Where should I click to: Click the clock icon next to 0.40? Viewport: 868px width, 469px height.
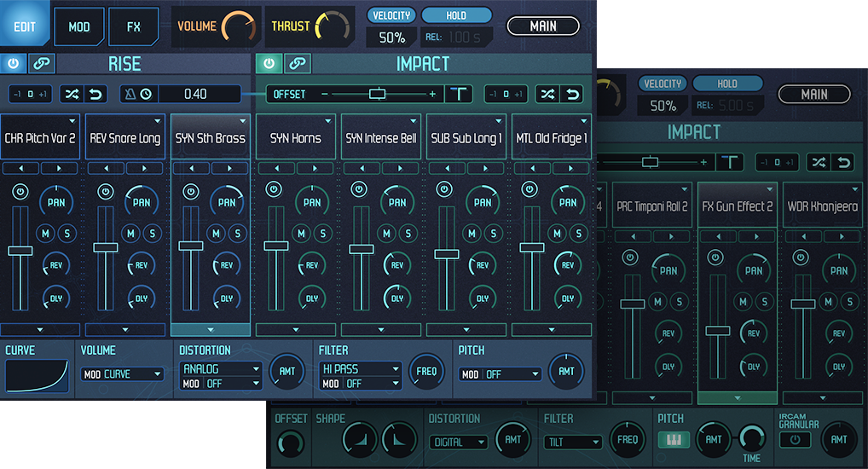point(145,94)
